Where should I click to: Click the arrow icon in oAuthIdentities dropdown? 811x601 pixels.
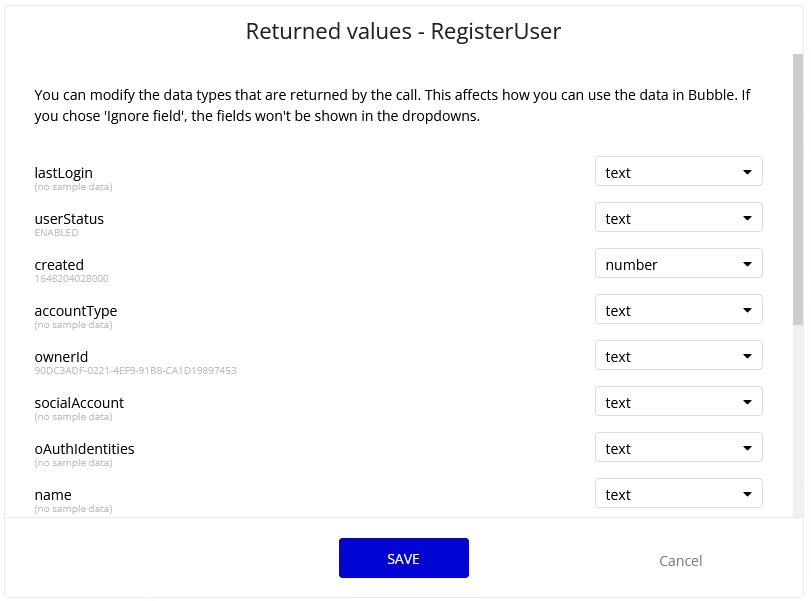[747, 448]
